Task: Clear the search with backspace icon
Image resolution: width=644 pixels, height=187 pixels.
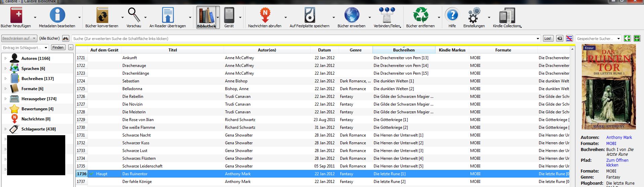Action: tap(560, 38)
